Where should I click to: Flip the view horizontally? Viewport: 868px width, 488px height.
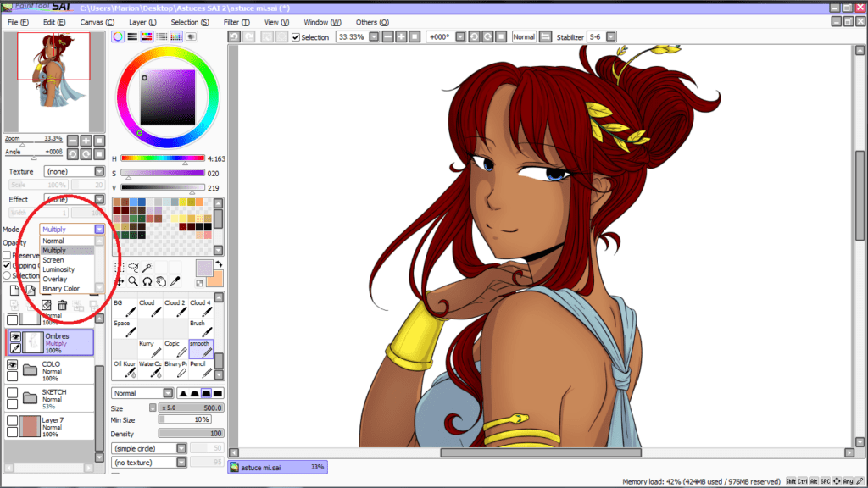point(545,37)
